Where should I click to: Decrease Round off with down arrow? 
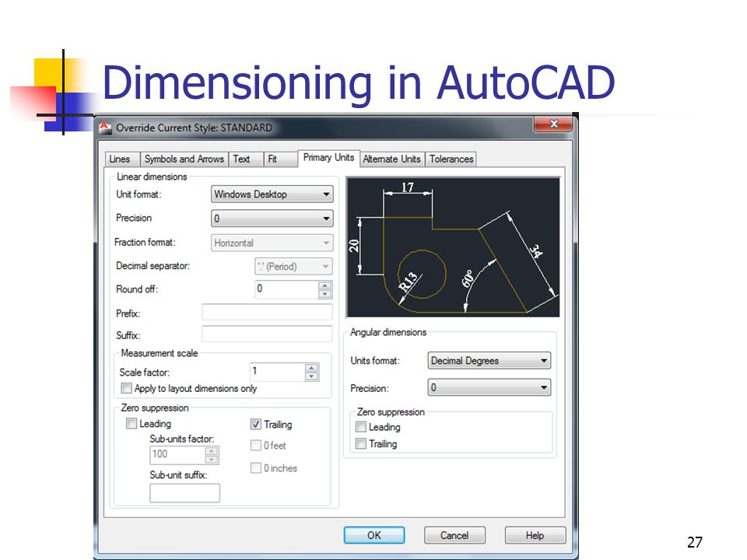pos(325,294)
